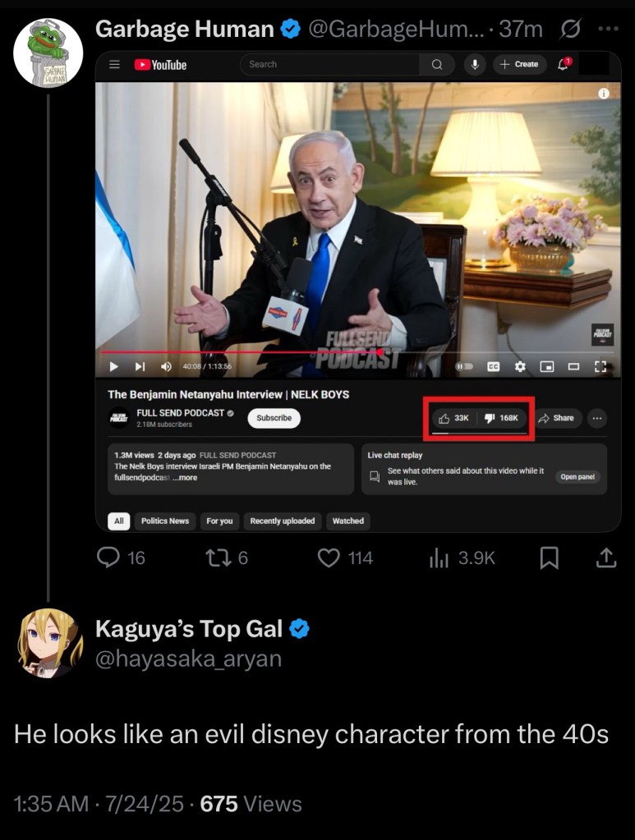
Task: Toggle closed captions CC button
Action: [x=494, y=366]
